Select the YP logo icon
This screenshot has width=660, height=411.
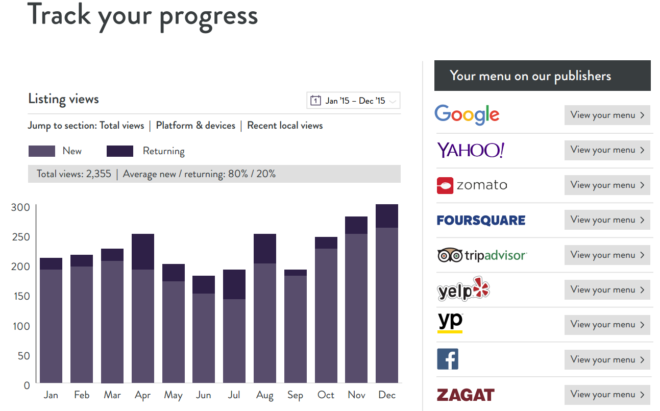[x=450, y=323]
